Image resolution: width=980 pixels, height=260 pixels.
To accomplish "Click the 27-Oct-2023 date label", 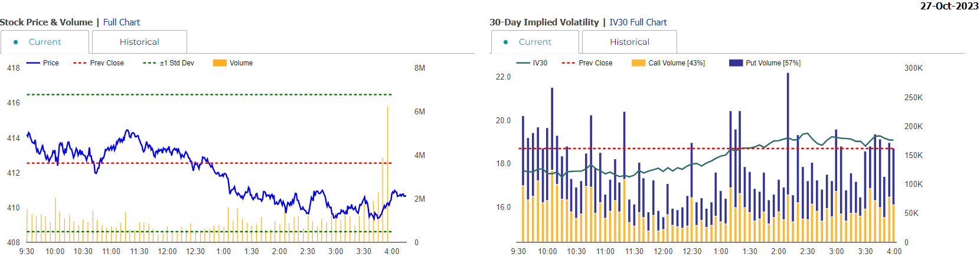I will (x=949, y=6).
